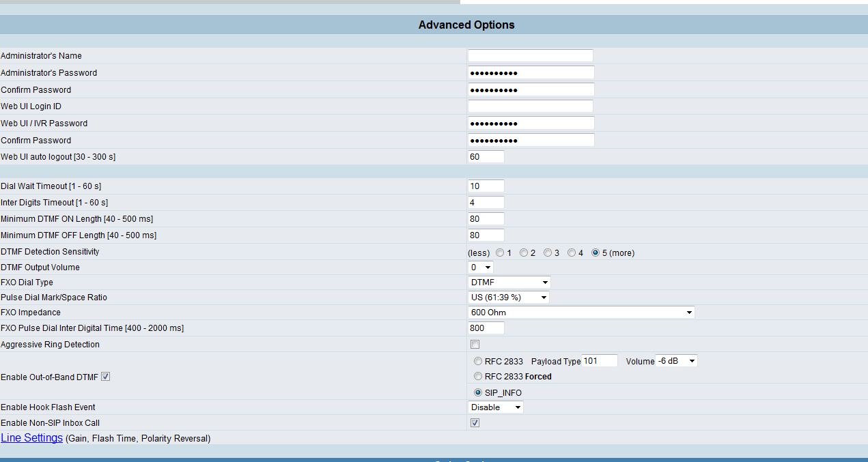Screen dimensions: 868x462
Task: Enable Aggressive Ring Detection checkbox
Action: [x=475, y=345]
